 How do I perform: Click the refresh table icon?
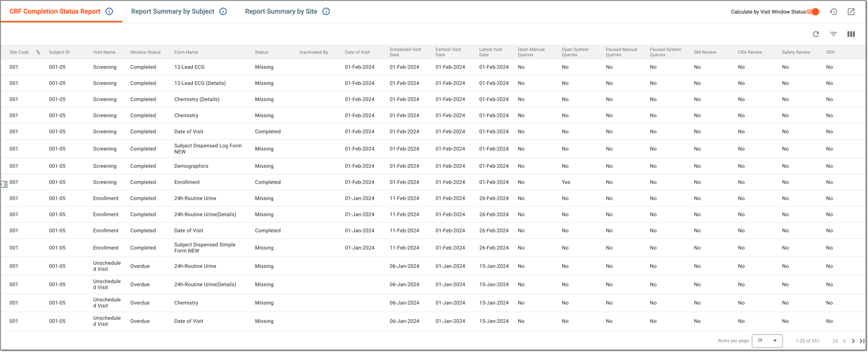816,34
